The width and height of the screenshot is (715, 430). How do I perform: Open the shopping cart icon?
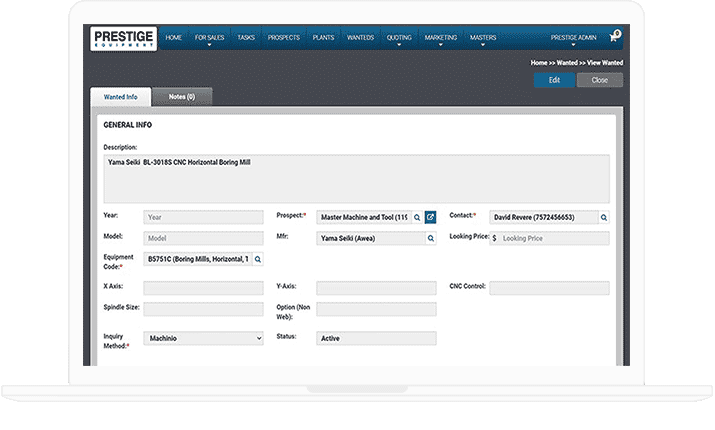[614, 37]
